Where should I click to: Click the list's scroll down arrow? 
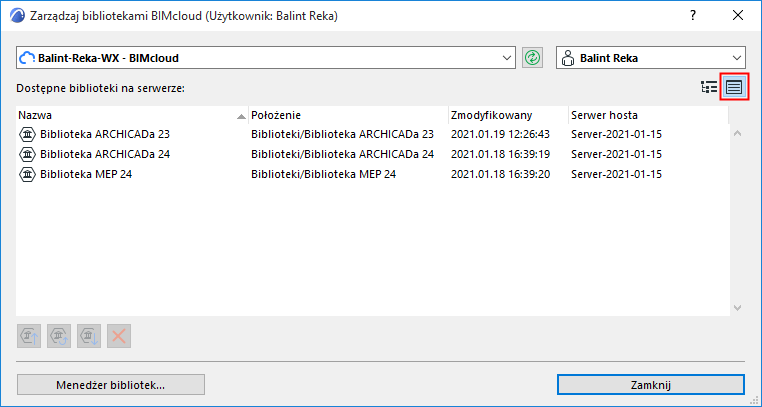[737, 308]
